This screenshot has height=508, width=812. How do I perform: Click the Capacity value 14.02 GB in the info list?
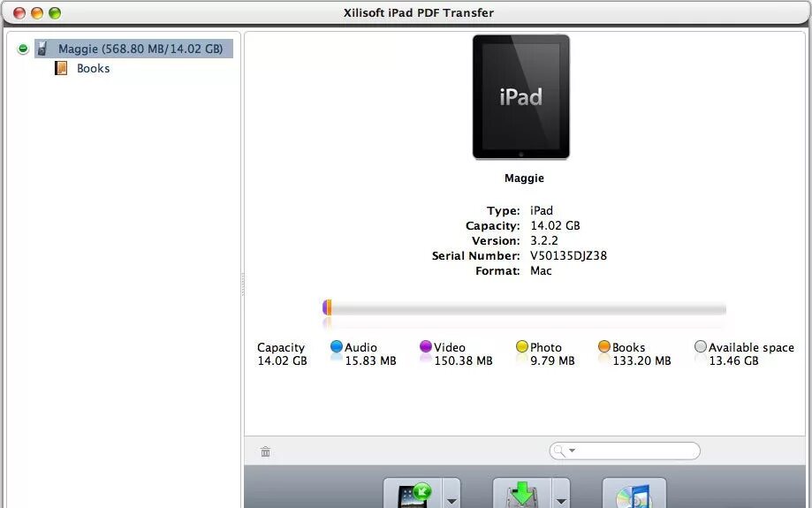[x=555, y=226]
